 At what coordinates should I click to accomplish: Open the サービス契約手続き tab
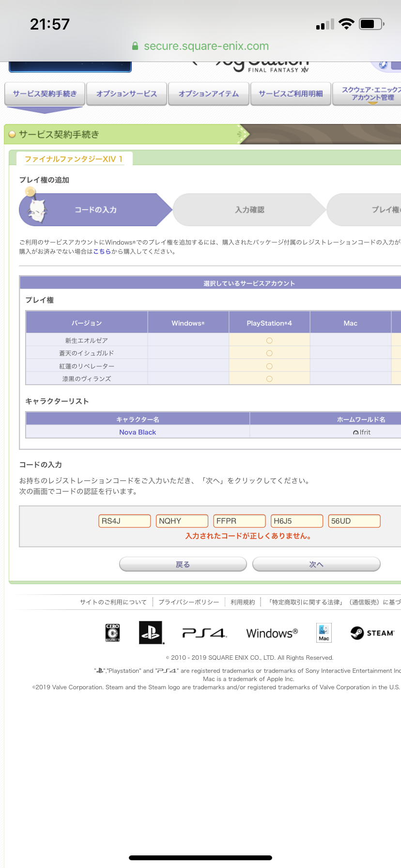tap(45, 93)
